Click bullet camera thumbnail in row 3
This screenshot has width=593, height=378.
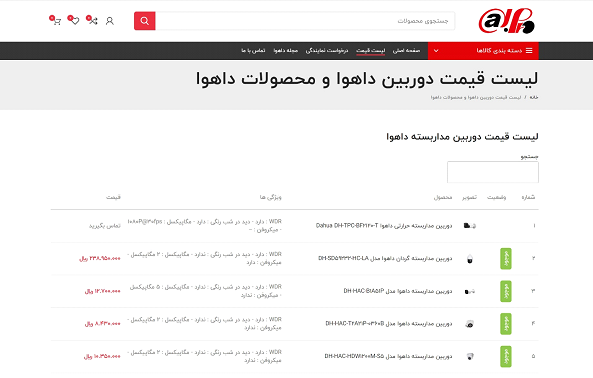point(470,291)
